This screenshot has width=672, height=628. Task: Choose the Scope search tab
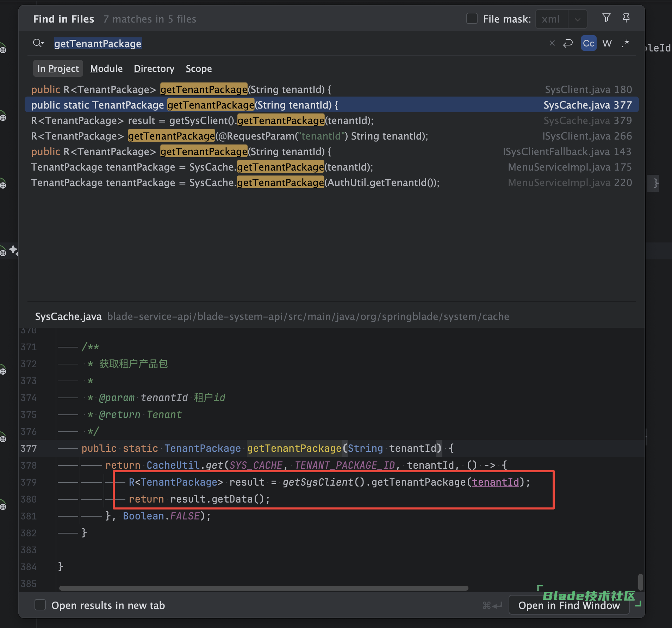click(199, 69)
